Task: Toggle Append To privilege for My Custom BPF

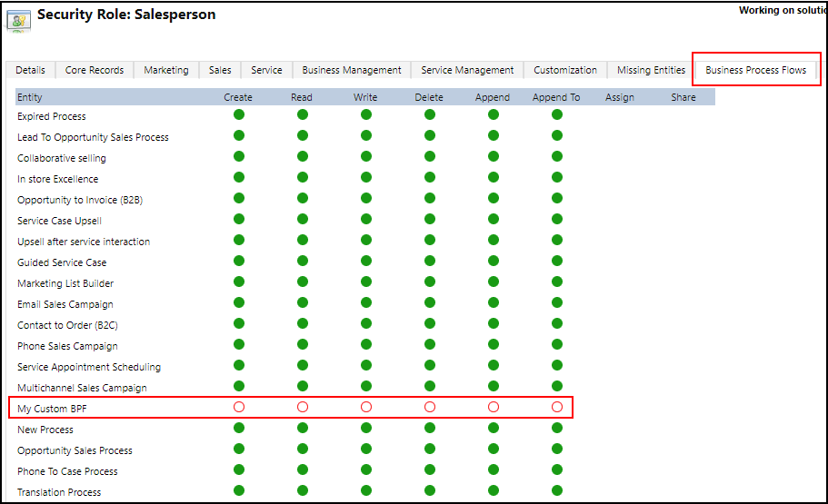Action: pos(557,408)
